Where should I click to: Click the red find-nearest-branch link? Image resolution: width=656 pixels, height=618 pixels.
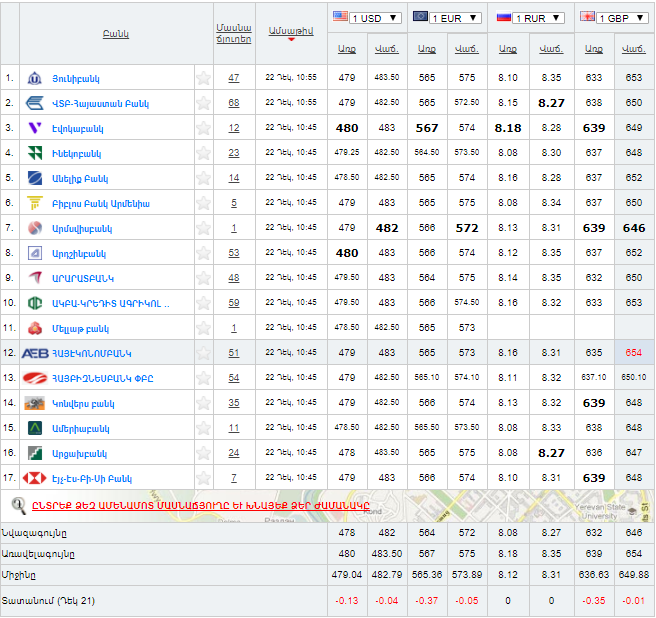[x=201, y=505]
